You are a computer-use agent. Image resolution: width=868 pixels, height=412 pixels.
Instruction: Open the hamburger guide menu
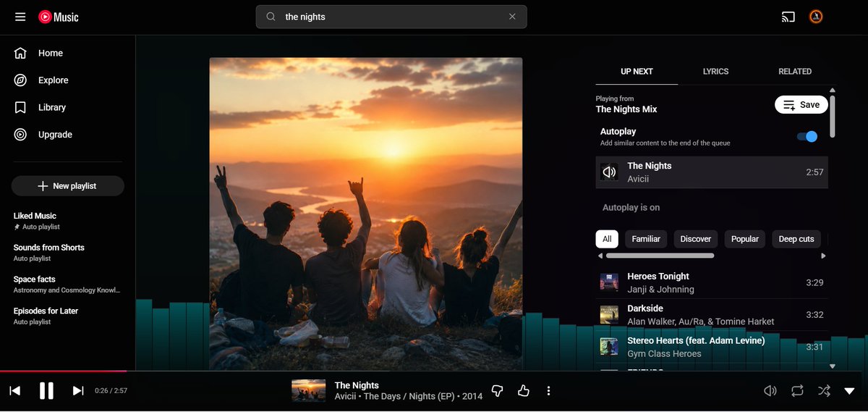click(x=20, y=17)
